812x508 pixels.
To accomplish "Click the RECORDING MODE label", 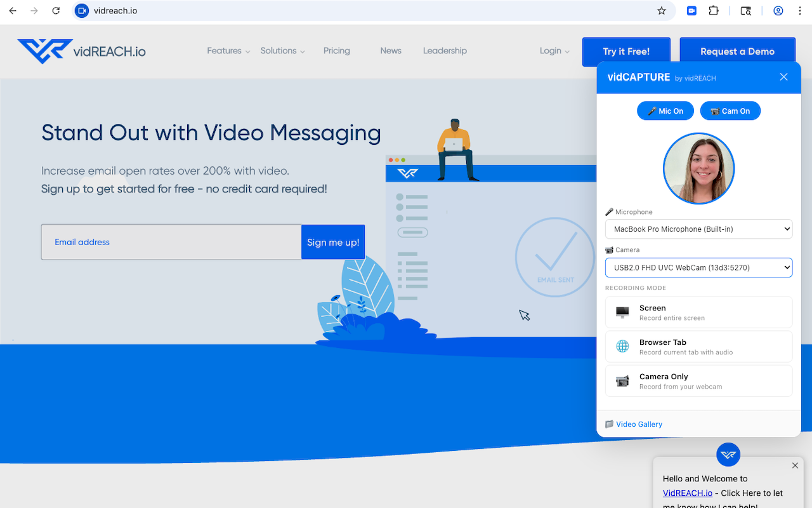I will point(636,288).
